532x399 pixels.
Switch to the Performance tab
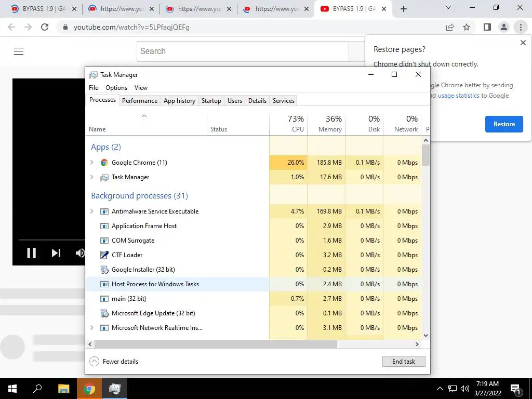coord(140,101)
